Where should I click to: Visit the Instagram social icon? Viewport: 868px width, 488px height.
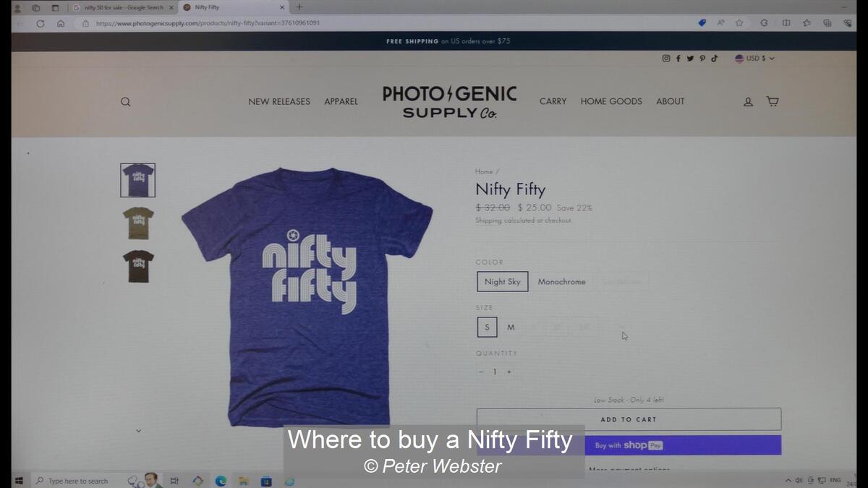[666, 59]
